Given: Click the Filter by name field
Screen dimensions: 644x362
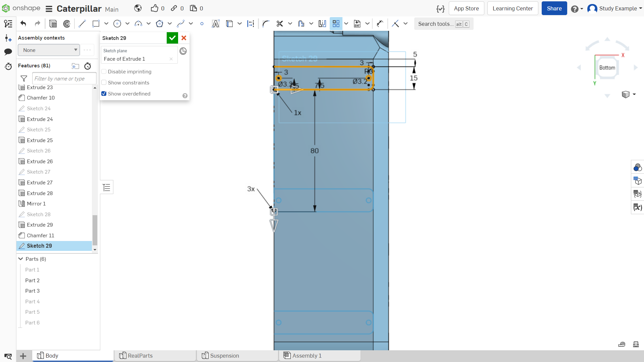Looking at the screenshot, I should point(64,79).
